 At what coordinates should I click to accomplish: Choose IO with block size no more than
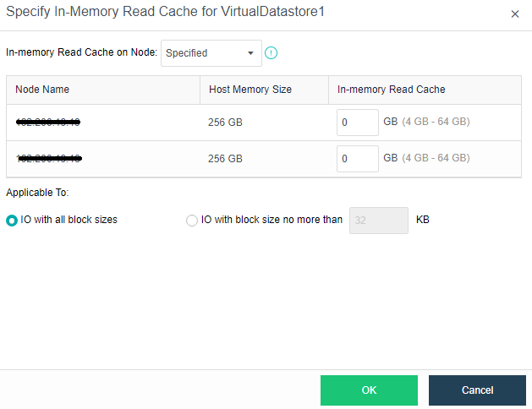pos(192,220)
